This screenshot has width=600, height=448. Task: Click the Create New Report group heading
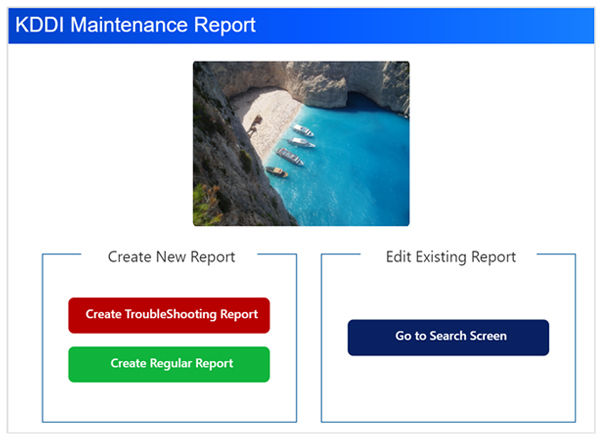pyautogui.click(x=171, y=257)
